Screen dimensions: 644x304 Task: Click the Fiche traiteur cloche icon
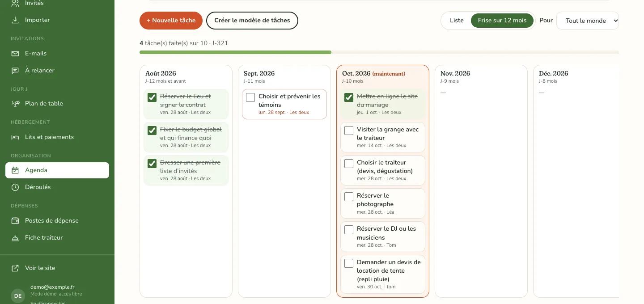pyautogui.click(x=15, y=238)
